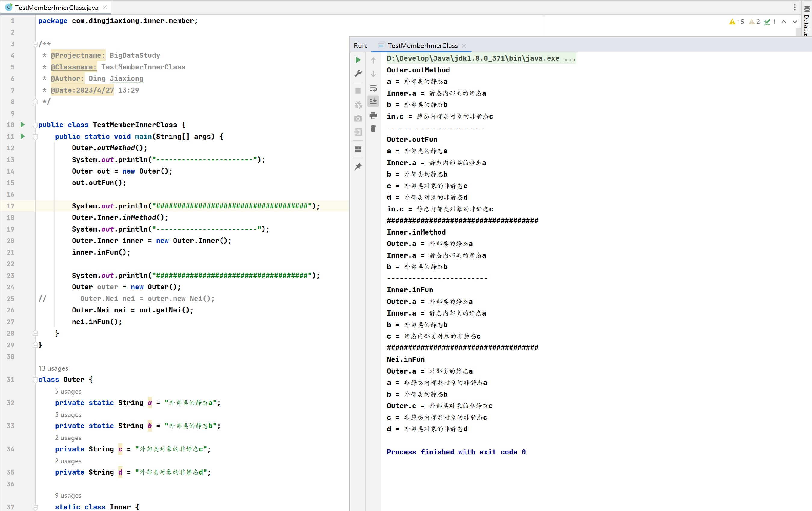Click the 'Run:' panel label
This screenshot has width=812, height=511.
pos(360,45)
